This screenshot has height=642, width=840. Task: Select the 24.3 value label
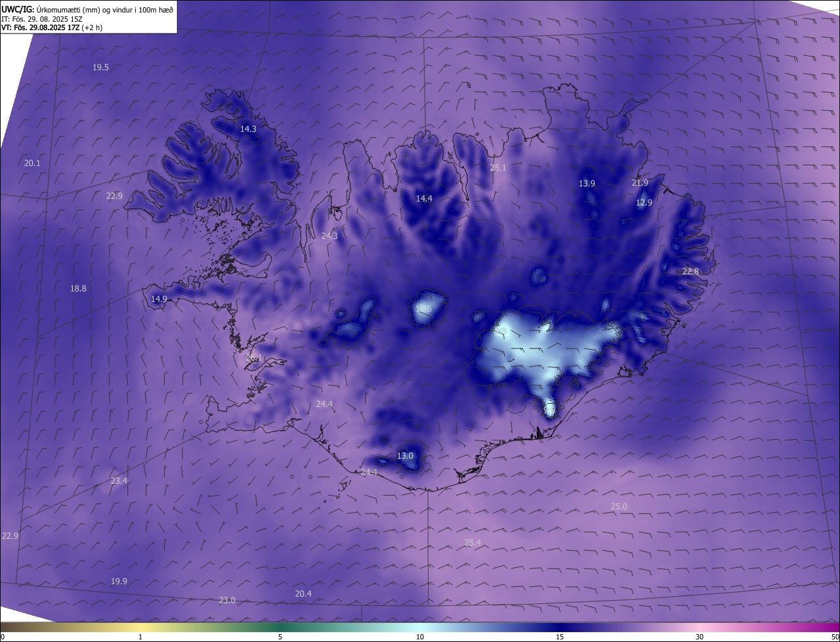point(329,236)
